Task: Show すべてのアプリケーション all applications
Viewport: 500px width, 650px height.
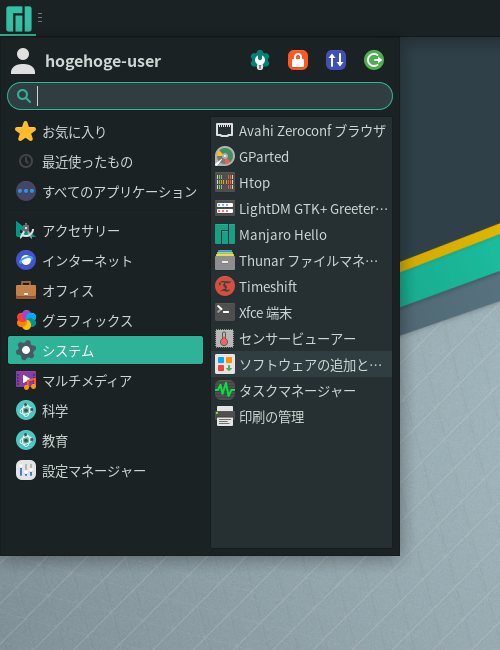Action: click(105, 192)
